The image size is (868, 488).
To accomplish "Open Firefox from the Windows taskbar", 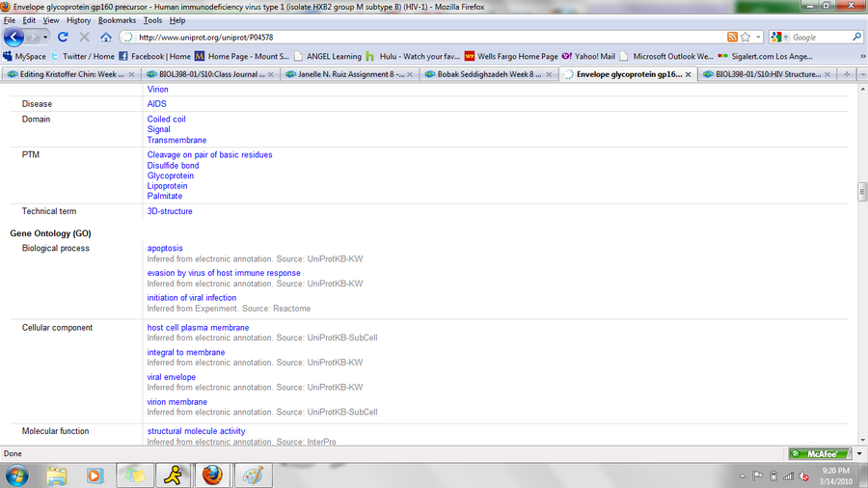I will point(212,474).
